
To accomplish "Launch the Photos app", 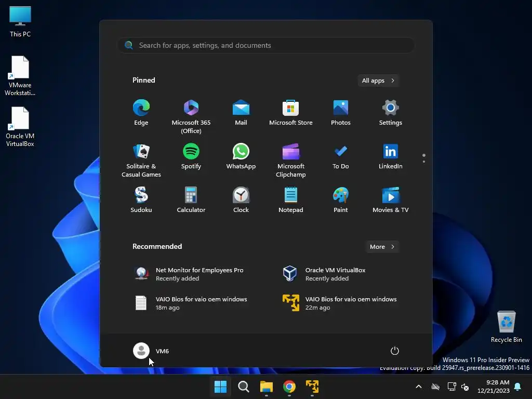I will [x=341, y=113].
